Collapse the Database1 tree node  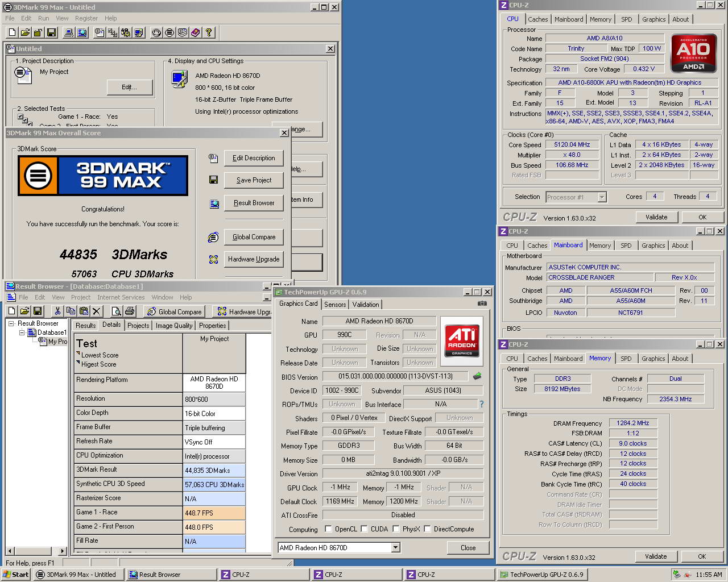click(22, 332)
